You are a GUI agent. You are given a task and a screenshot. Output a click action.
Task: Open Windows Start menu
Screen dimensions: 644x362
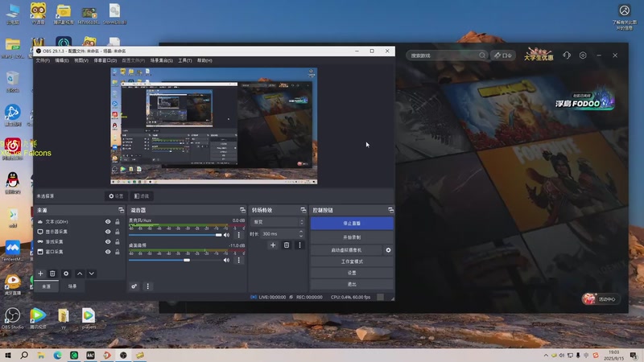(x=8, y=356)
